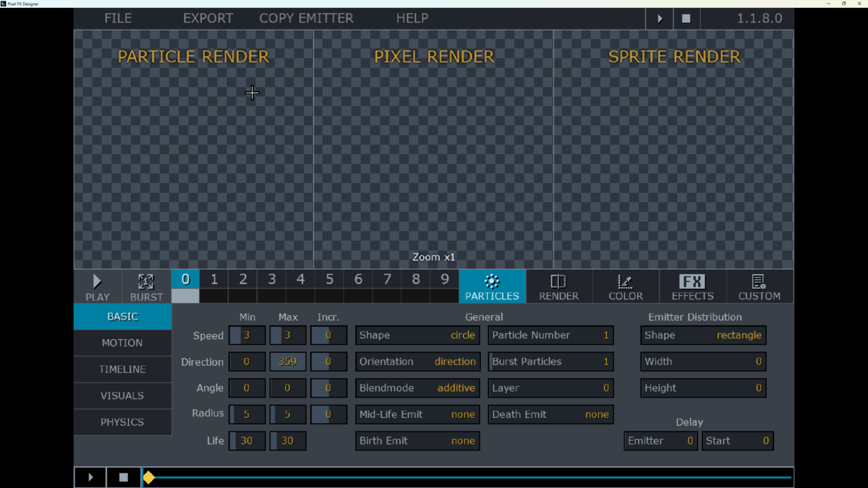Click the Direction Max field showing 359
Screen dimensions: 868x488
[288, 361]
